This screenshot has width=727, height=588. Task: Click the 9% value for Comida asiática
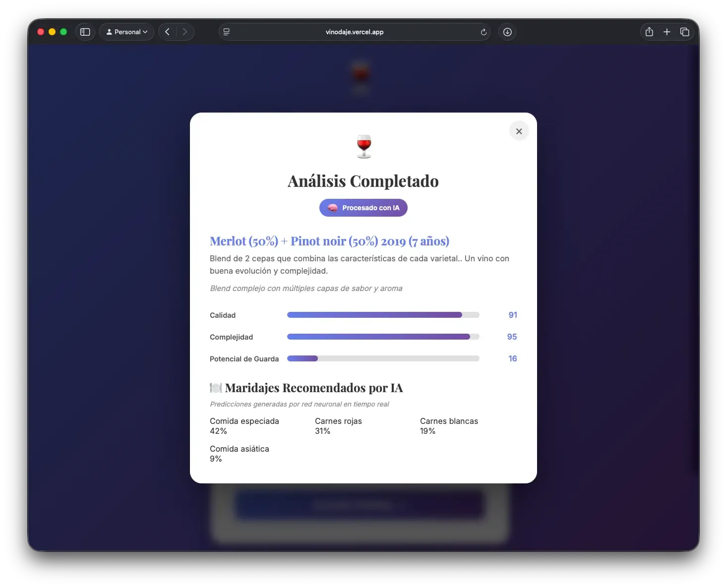pyautogui.click(x=216, y=459)
